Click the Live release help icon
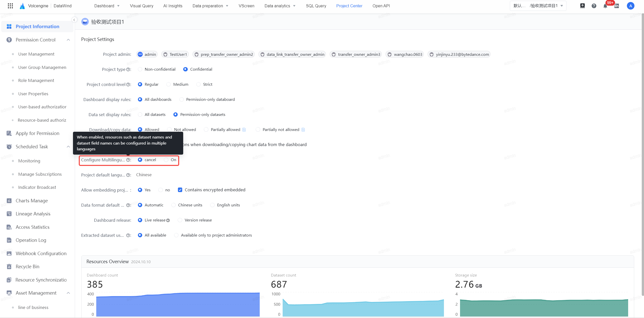Image resolution: width=644 pixels, height=318 pixels. pos(168,220)
